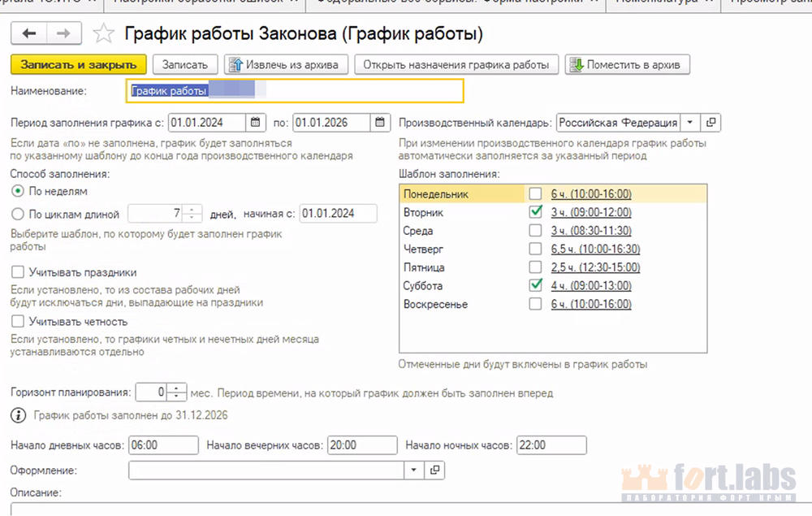Click the open icon beside Оформление field

tap(434, 470)
